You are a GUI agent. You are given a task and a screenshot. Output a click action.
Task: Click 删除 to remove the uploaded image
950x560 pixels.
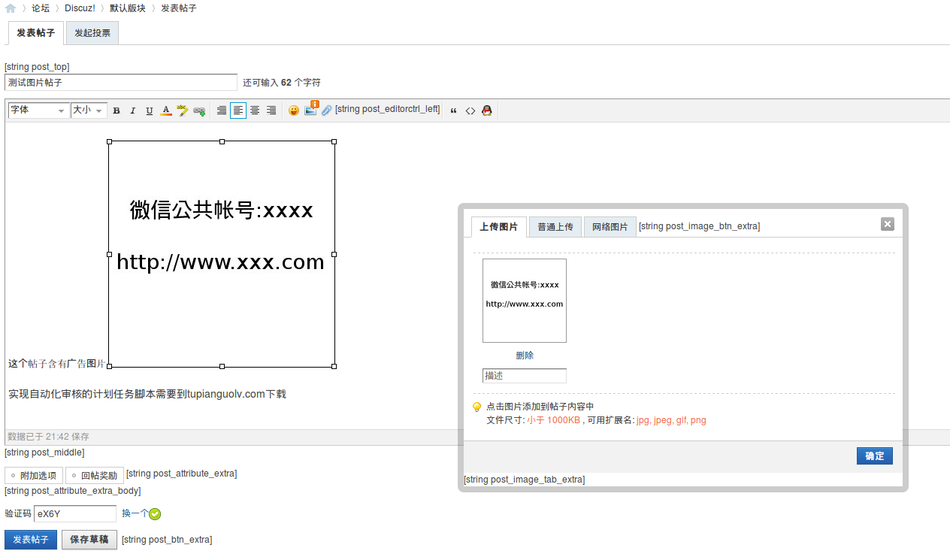pos(525,355)
